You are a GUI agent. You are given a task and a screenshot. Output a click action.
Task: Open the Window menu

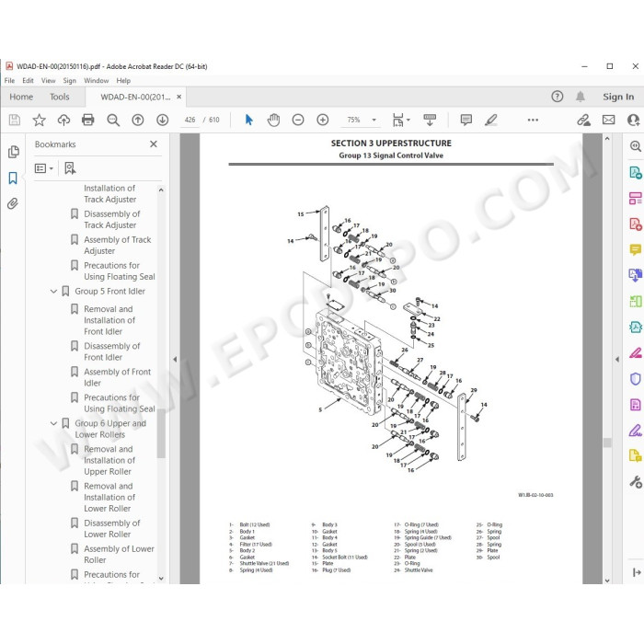point(96,81)
